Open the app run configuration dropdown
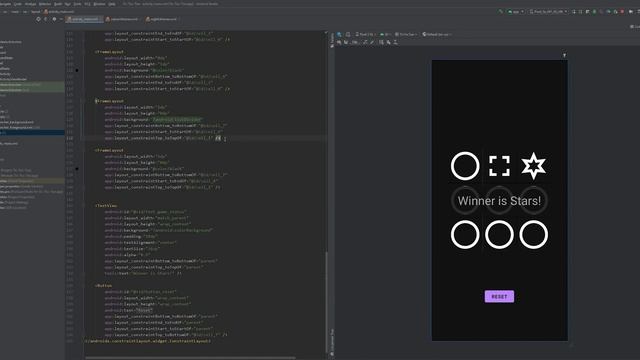Viewport: 640px width, 360px height. pyautogui.click(x=516, y=11)
